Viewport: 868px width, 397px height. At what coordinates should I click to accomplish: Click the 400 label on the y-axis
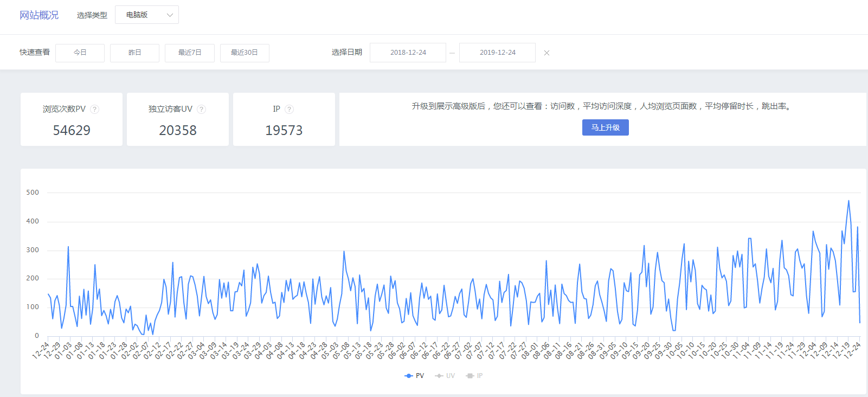pyautogui.click(x=33, y=221)
